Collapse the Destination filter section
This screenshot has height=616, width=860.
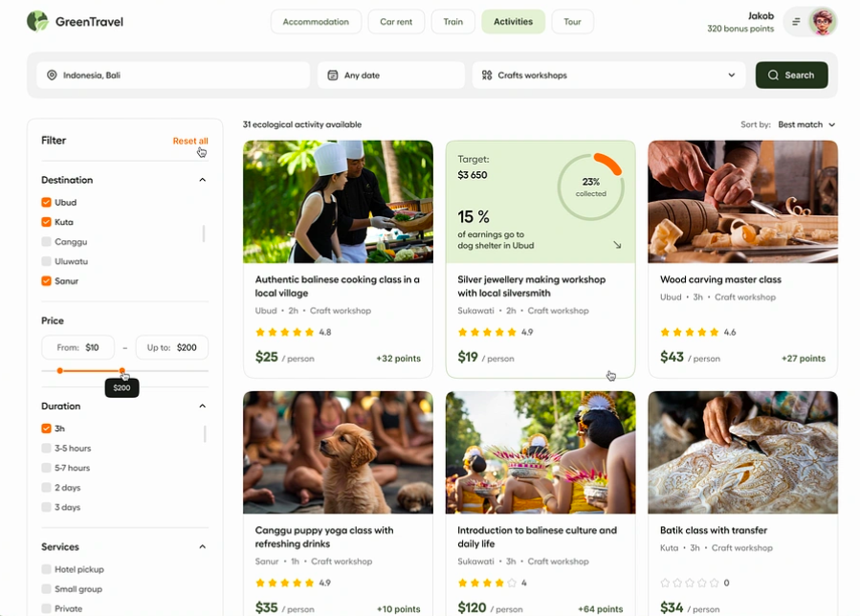coord(202,180)
